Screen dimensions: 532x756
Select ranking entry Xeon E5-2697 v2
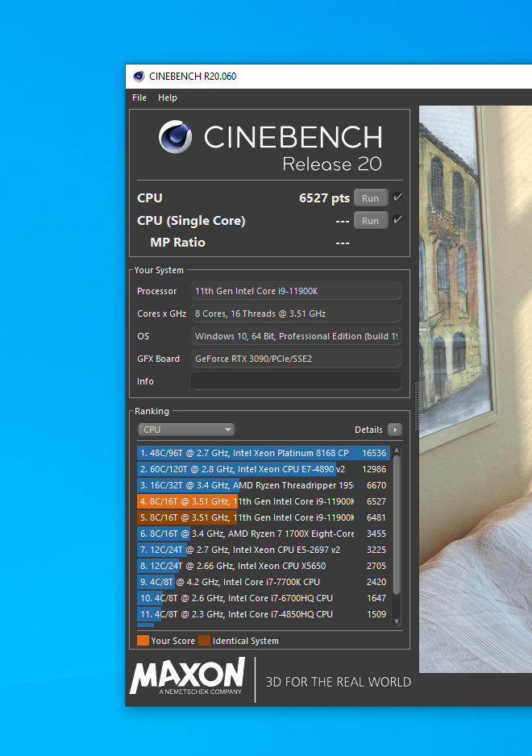coord(264,550)
